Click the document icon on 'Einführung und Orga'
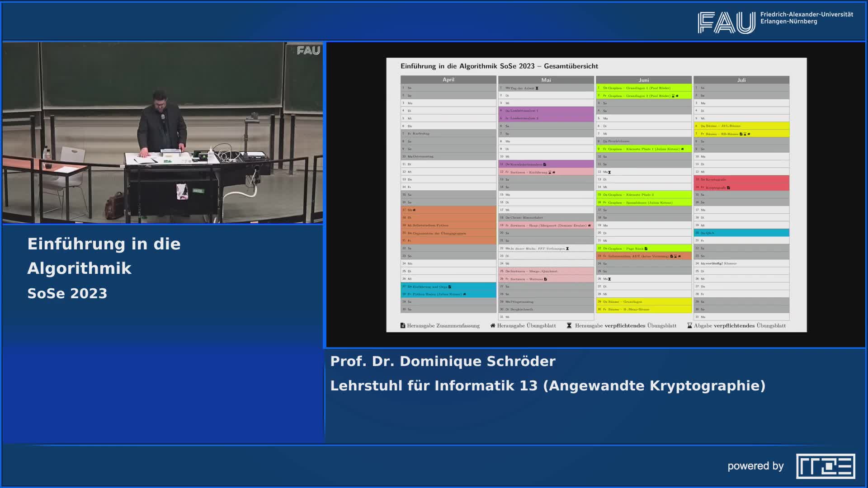 tap(449, 286)
